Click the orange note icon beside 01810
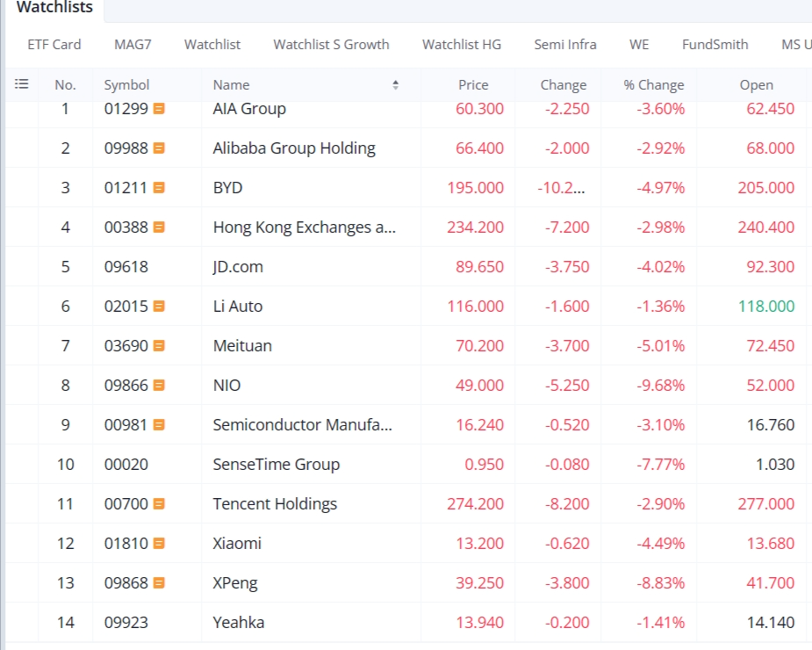Image resolution: width=812 pixels, height=650 pixels. [x=159, y=543]
